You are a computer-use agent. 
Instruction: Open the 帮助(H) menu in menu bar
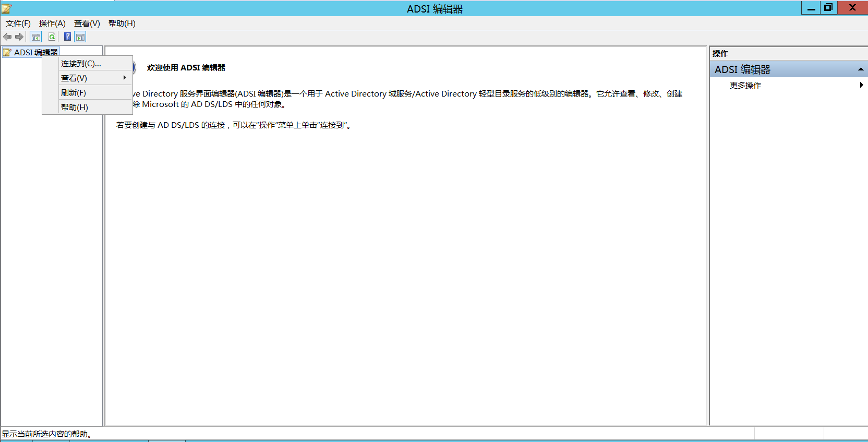click(x=122, y=23)
